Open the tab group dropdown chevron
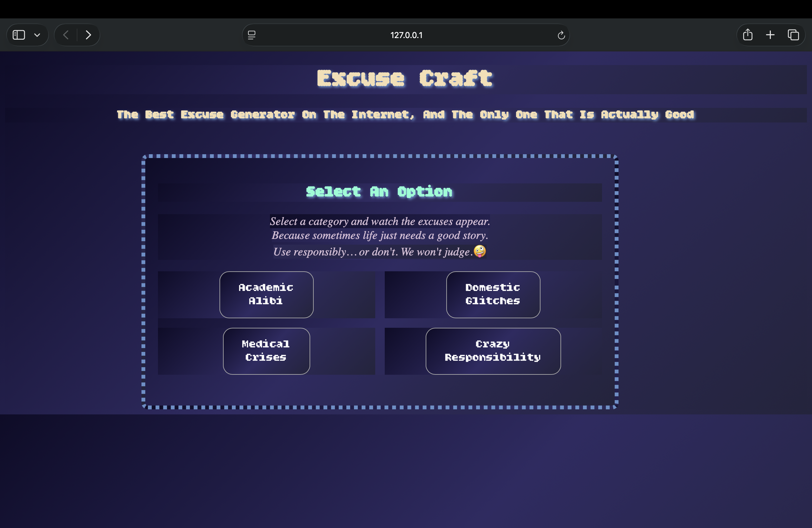 pyautogui.click(x=37, y=35)
